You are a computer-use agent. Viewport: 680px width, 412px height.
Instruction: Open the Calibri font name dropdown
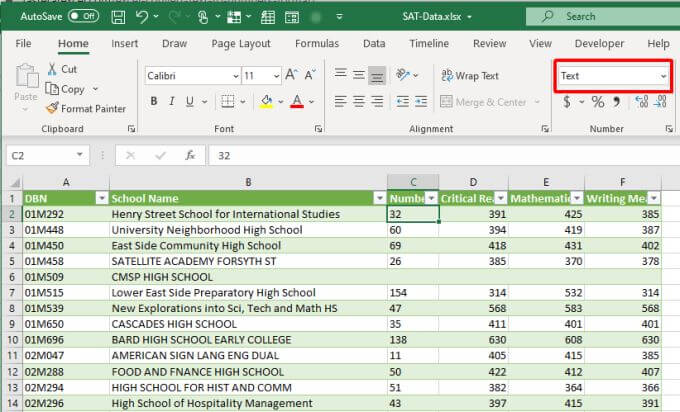coord(191,75)
